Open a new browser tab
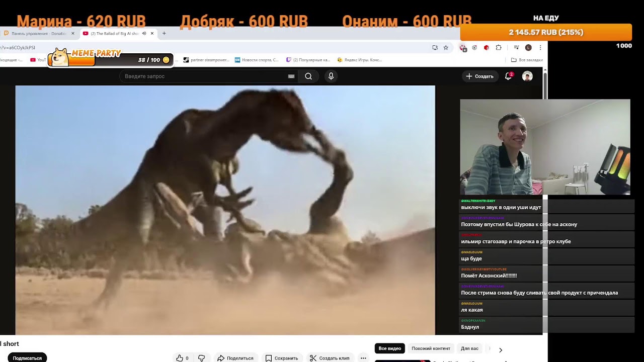Image resolution: width=644 pixels, height=362 pixels. (164, 34)
